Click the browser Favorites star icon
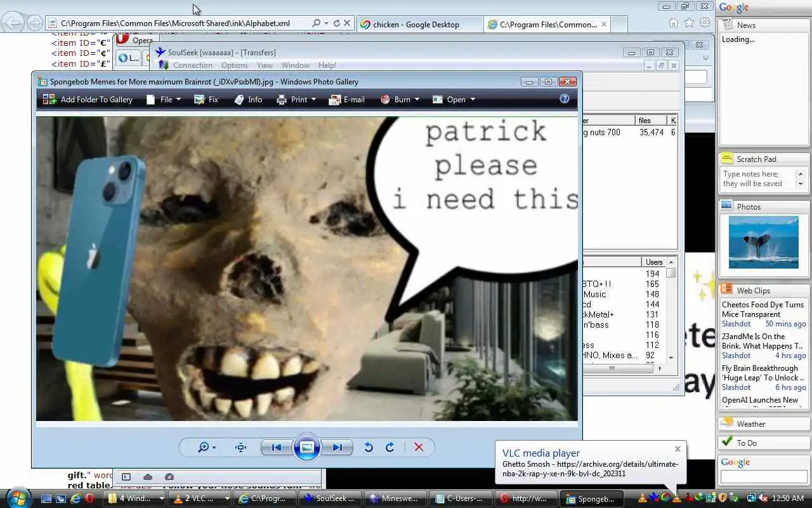 pos(689,22)
